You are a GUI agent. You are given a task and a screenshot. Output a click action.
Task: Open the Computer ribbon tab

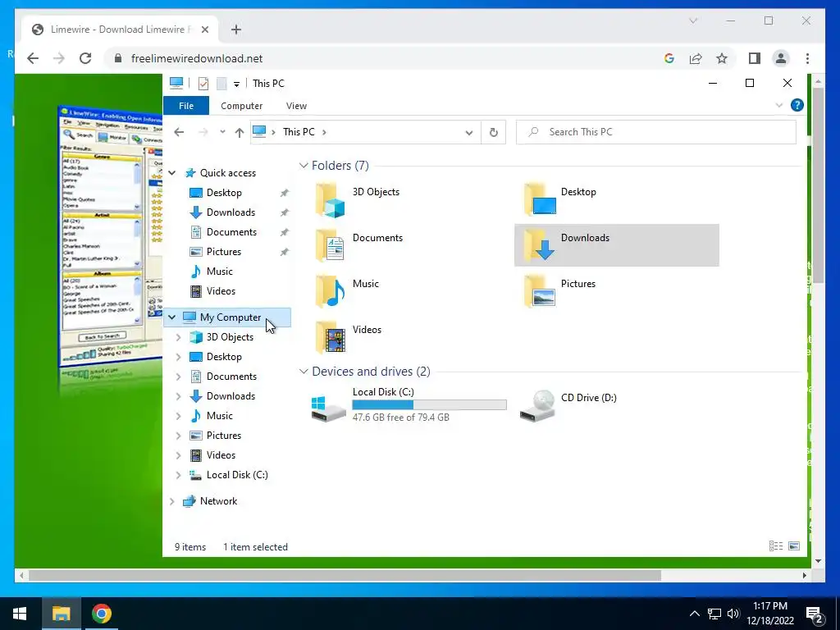click(242, 106)
